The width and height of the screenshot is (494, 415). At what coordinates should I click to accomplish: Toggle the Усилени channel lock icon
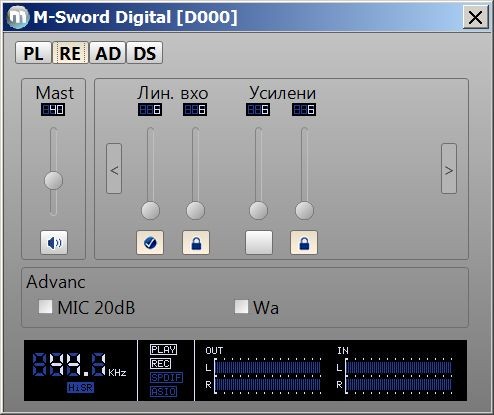pyautogui.click(x=304, y=243)
